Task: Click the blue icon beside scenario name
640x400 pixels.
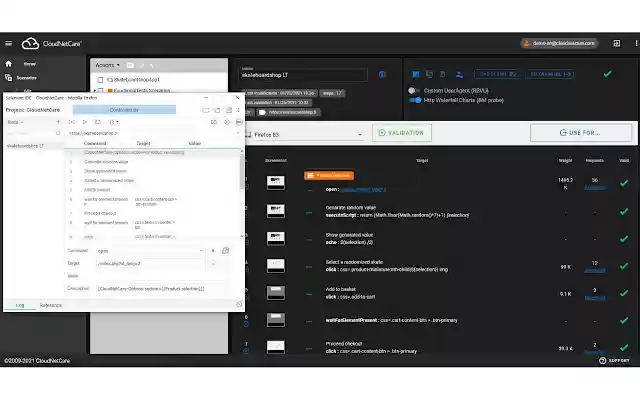Action: (382, 75)
